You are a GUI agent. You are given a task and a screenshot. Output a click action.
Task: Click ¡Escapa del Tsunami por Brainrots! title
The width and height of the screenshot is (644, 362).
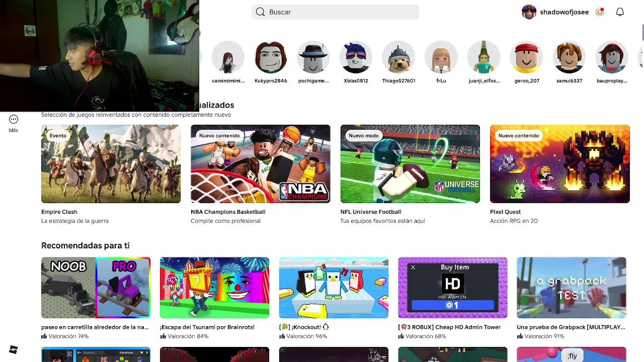[x=207, y=327]
